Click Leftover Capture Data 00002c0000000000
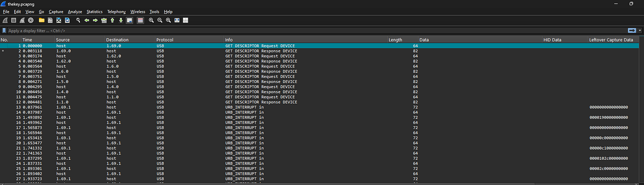644x185 pixels. click(609, 168)
